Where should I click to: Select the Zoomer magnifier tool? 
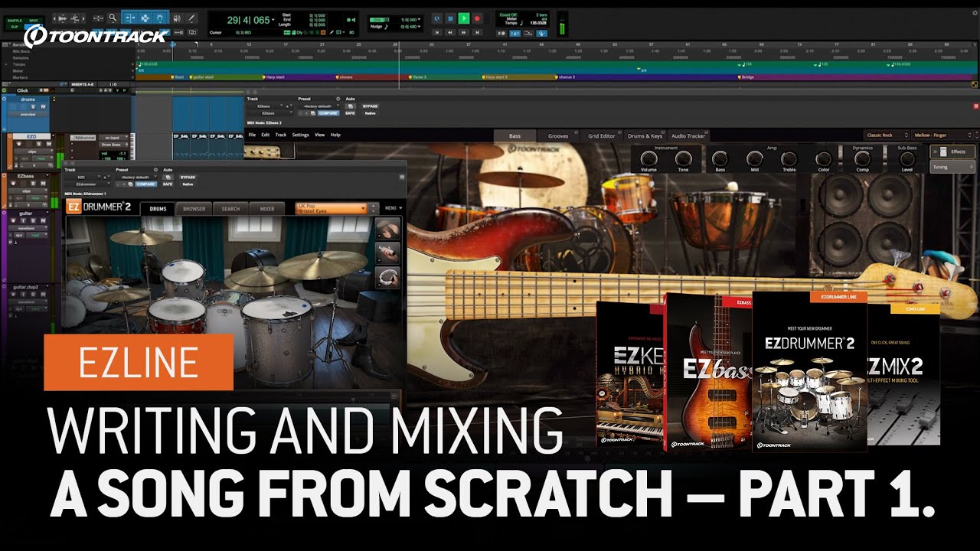click(112, 18)
